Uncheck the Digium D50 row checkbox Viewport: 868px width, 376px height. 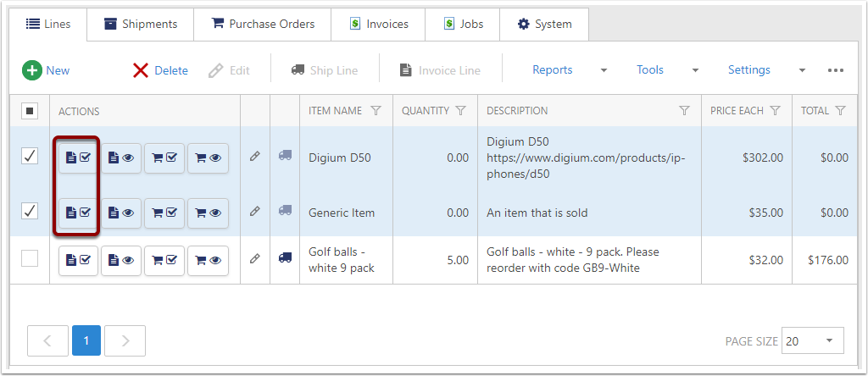[x=29, y=157]
